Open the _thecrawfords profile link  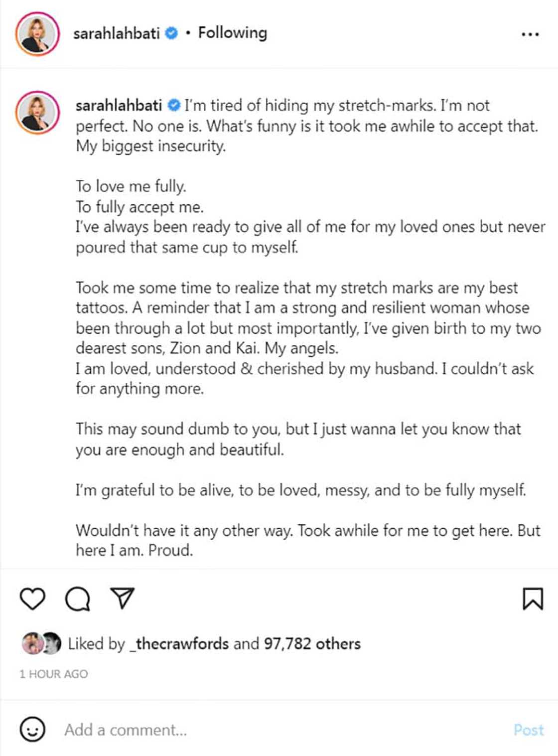tap(179, 643)
